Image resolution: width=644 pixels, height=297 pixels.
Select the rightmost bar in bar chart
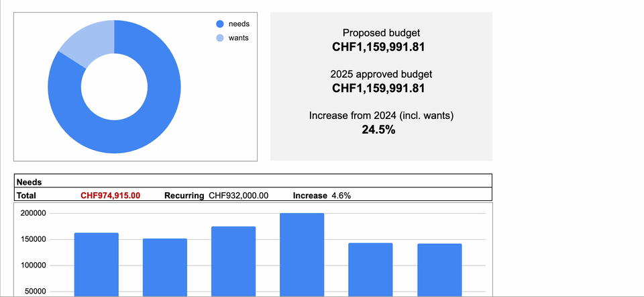tap(439, 269)
